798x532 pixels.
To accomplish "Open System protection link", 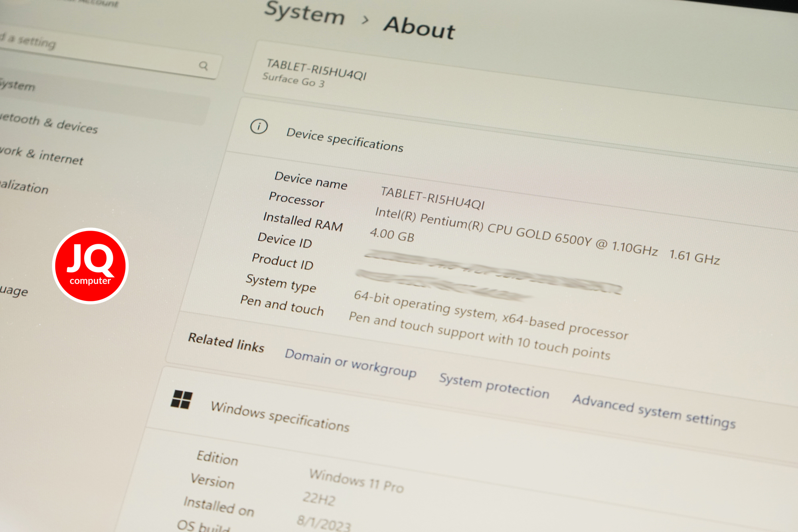I will pos(494,386).
